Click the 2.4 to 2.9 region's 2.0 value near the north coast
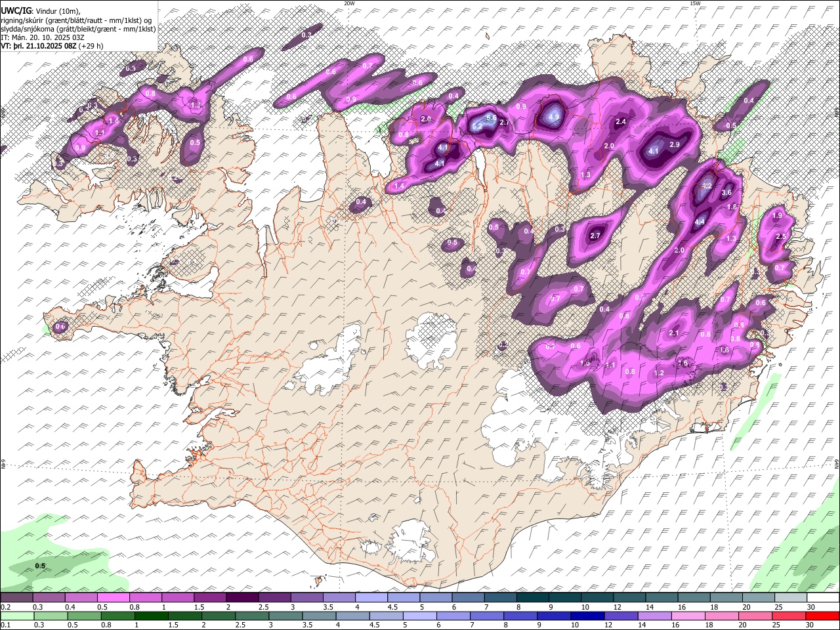Screen dimensions: 840x630 [609, 146]
